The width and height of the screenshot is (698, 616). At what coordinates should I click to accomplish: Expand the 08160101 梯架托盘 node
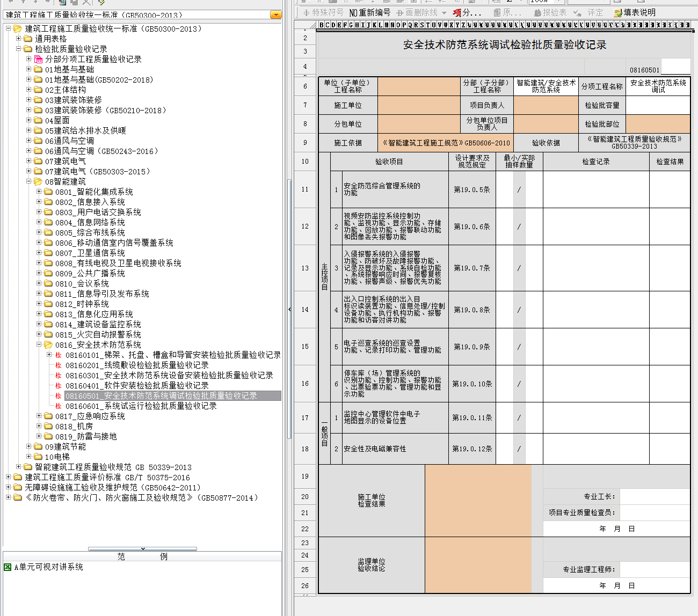(x=49, y=355)
